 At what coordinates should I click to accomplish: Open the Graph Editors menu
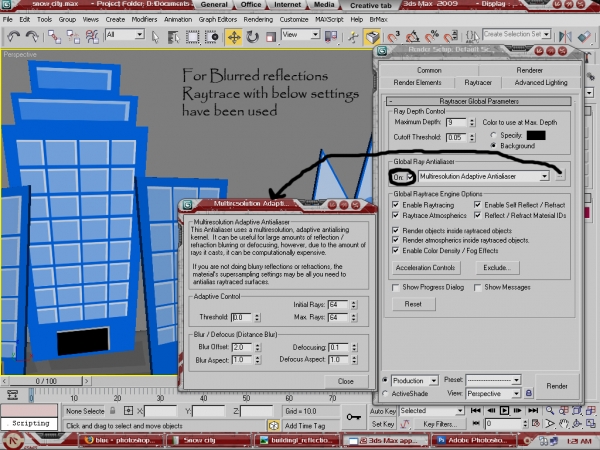(218, 19)
